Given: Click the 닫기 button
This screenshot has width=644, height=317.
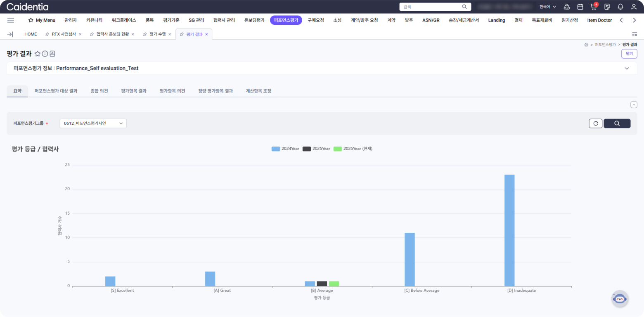Looking at the screenshot, I should point(629,54).
